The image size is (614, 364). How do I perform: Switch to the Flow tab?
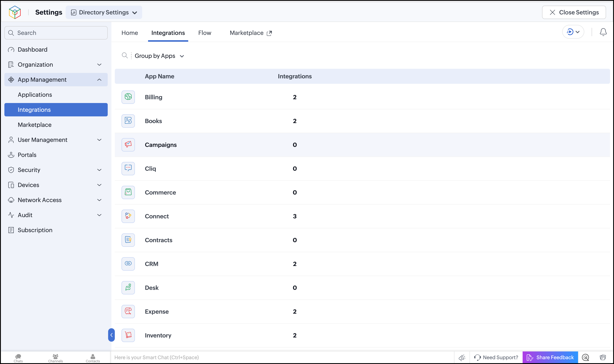pos(205,33)
